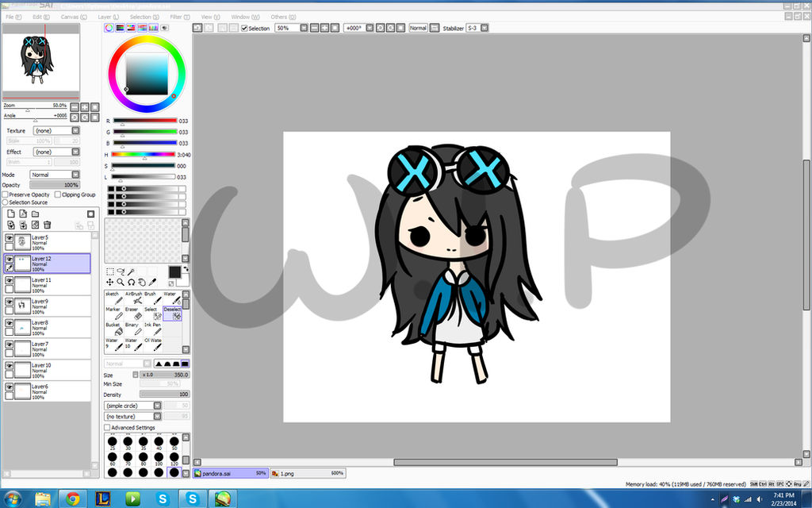Select the hand pan tool
The image size is (812, 508).
tap(142, 282)
